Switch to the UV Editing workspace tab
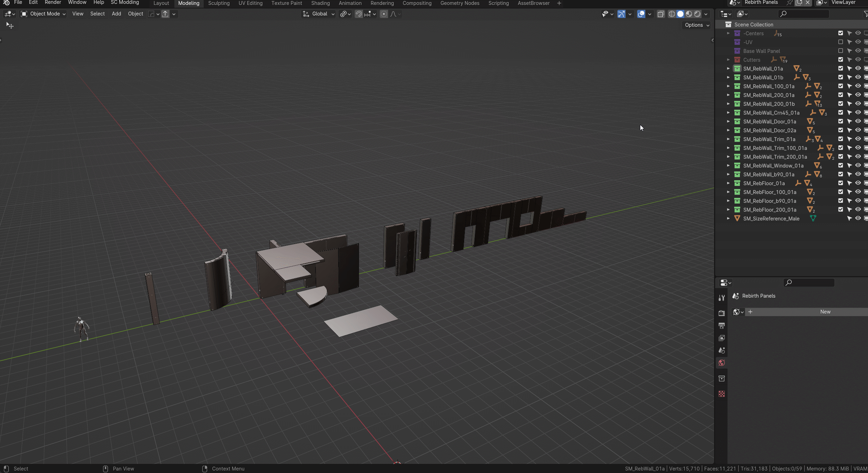This screenshot has height=473, width=868. [x=250, y=3]
